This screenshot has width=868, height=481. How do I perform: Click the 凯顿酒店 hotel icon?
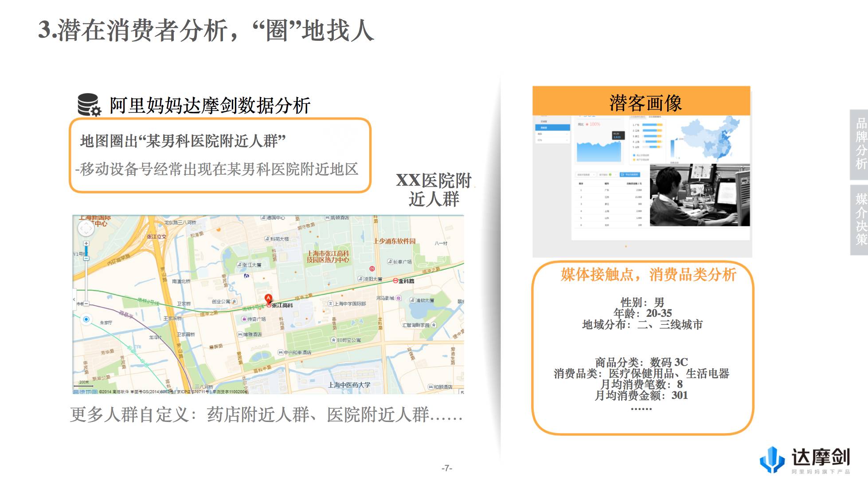tap(328, 218)
